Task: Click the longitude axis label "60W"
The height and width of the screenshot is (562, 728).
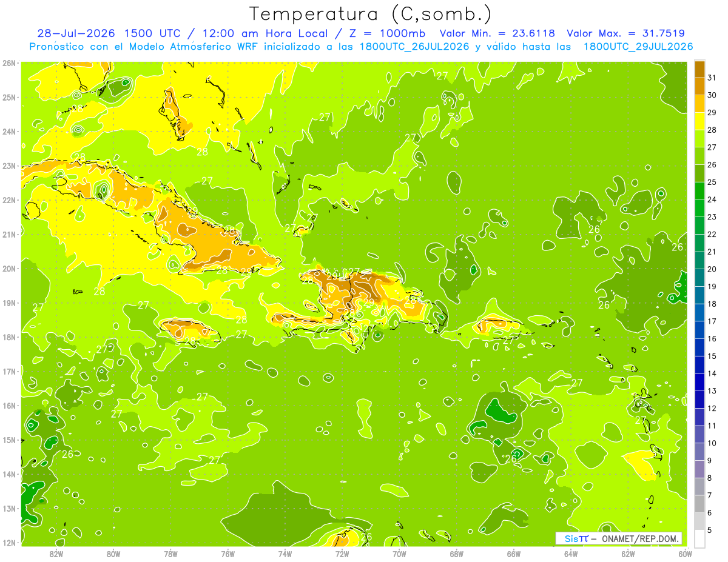Action: (685, 554)
